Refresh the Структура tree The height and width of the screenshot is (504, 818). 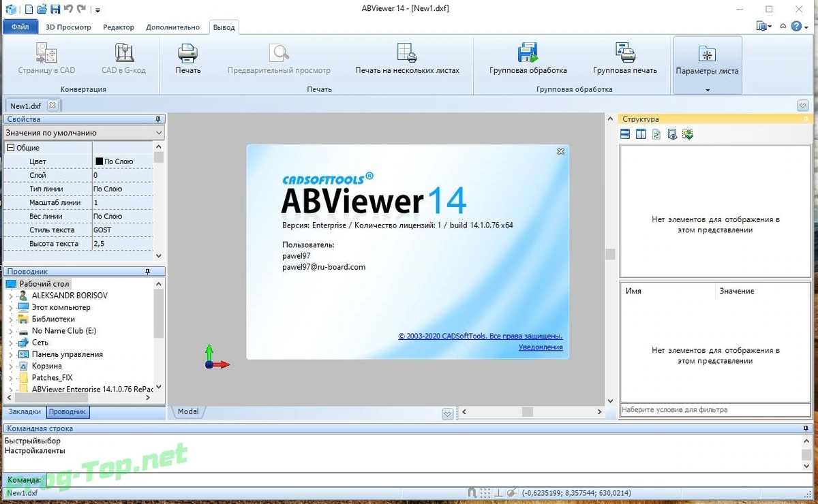pos(656,134)
